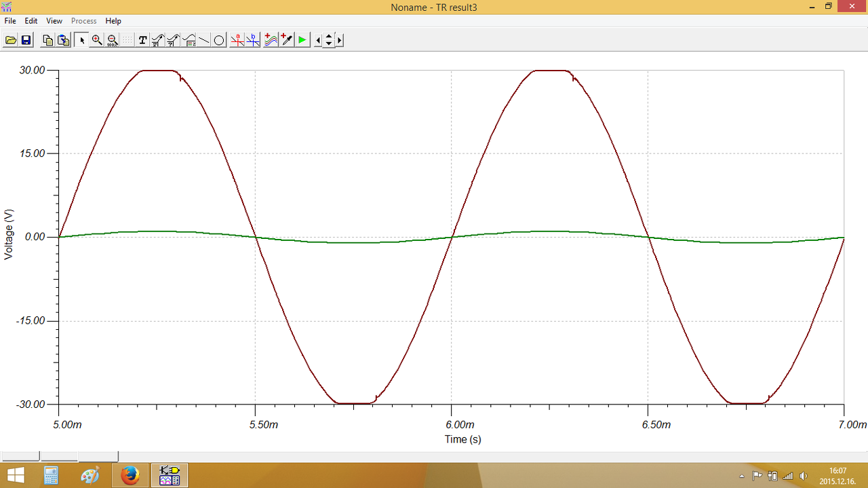
Task: Click the Time (s) axis label
Action: (463, 439)
